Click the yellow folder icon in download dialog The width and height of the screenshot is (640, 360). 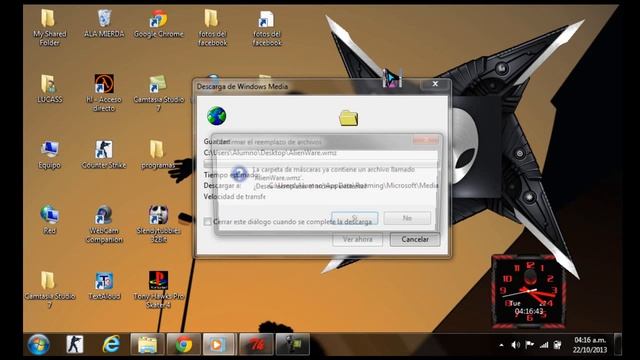point(349,118)
